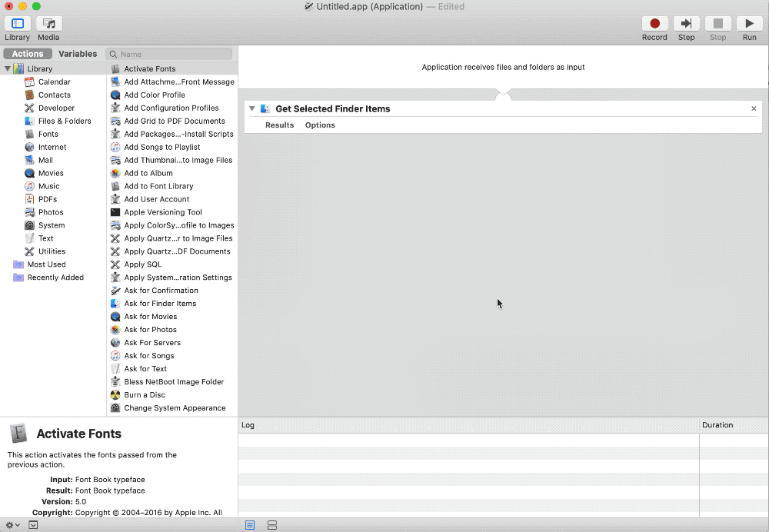Toggle the Library panel toolbar icon
The width and height of the screenshot is (769, 532).
[18, 24]
